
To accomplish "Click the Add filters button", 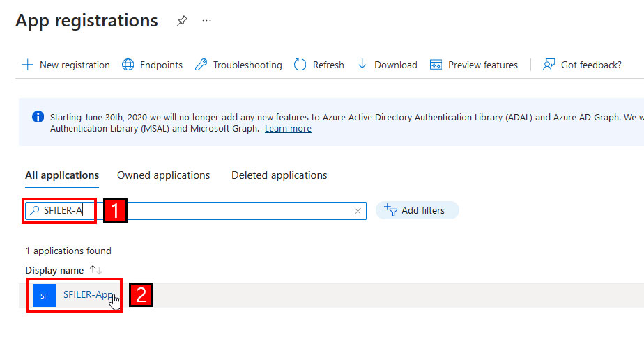I will coord(417,210).
